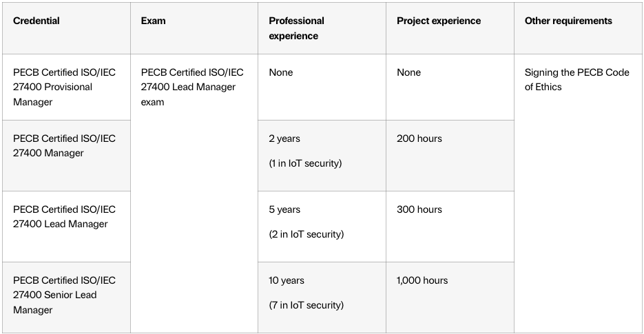
Task: Click the ISO/IEC 27400 Lead Manager exam text
Action: (x=191, y=87)
